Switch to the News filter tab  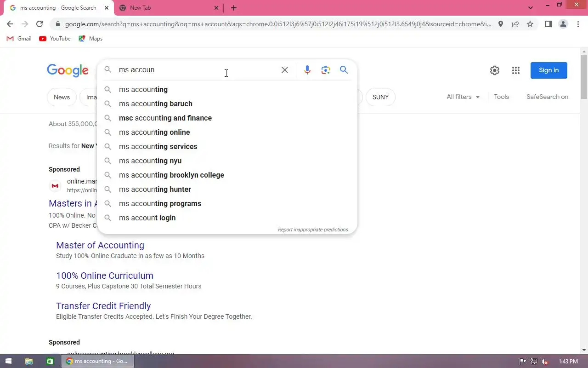pos(62,97)
